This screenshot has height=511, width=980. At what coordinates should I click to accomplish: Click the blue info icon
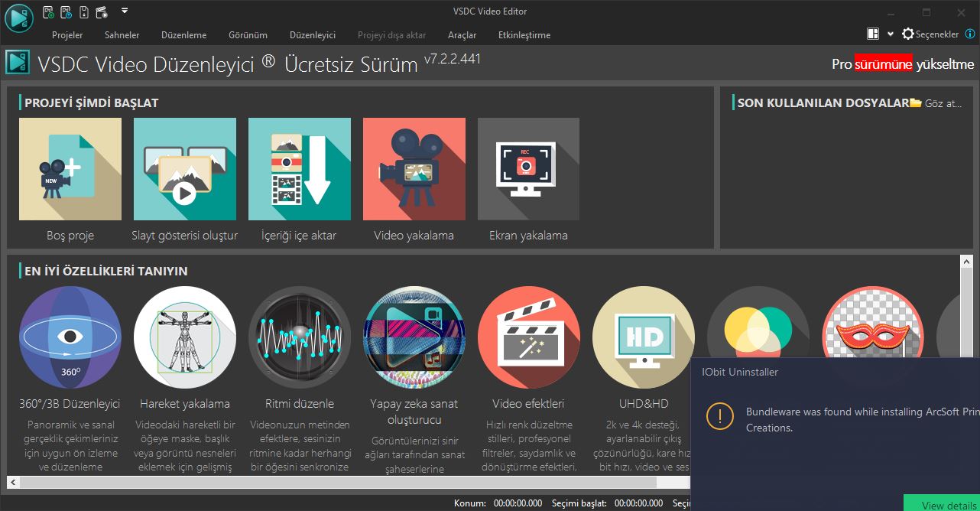[969, 34]
